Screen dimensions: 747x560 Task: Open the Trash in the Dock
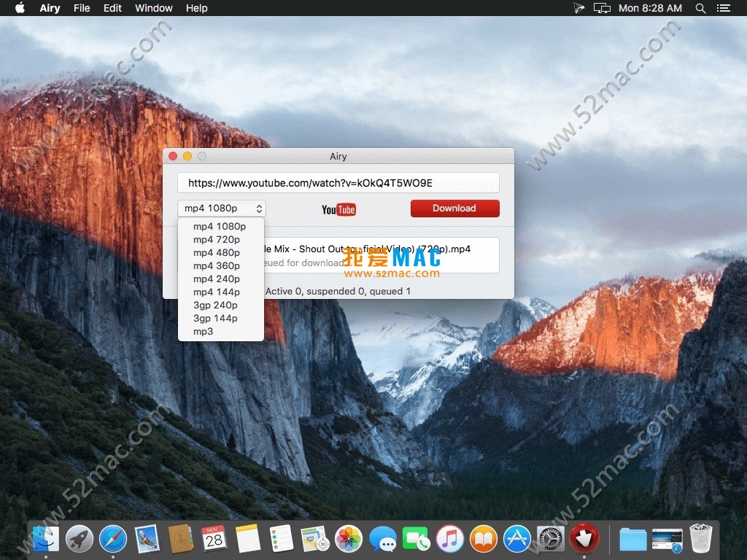[701, 540]
